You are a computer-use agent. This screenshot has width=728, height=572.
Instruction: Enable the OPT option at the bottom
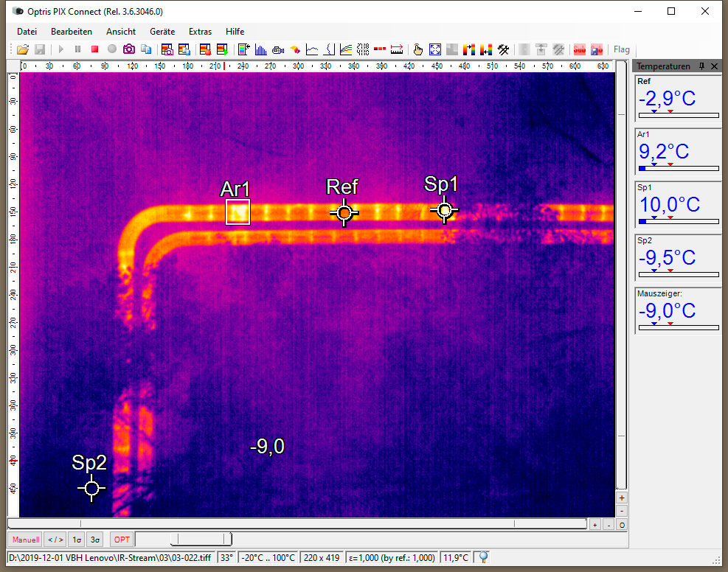[x=121, y=540]
